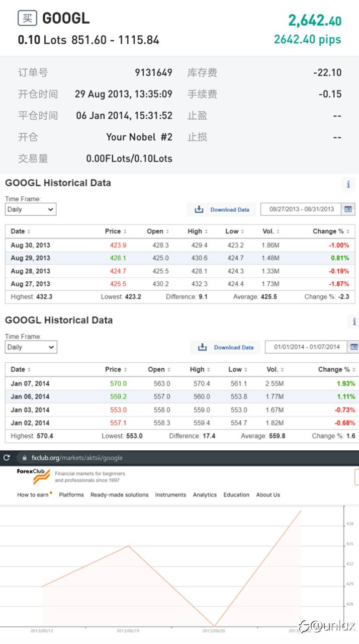This screenshot has height=644, width=359.
Task: Click the 2,642.40 profit value
Action: [x=315, y=21]
